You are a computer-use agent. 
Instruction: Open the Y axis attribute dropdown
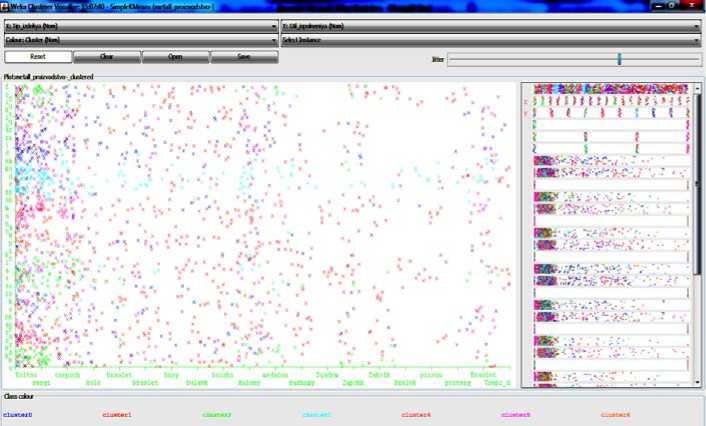pyautogui.click(x=491, y=26)
